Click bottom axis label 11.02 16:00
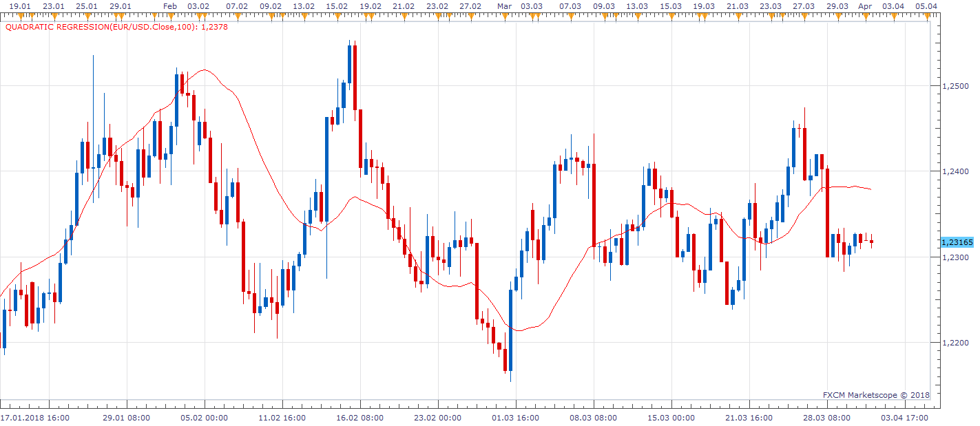The width and height of the screenshot is (980, 426). 282,418
